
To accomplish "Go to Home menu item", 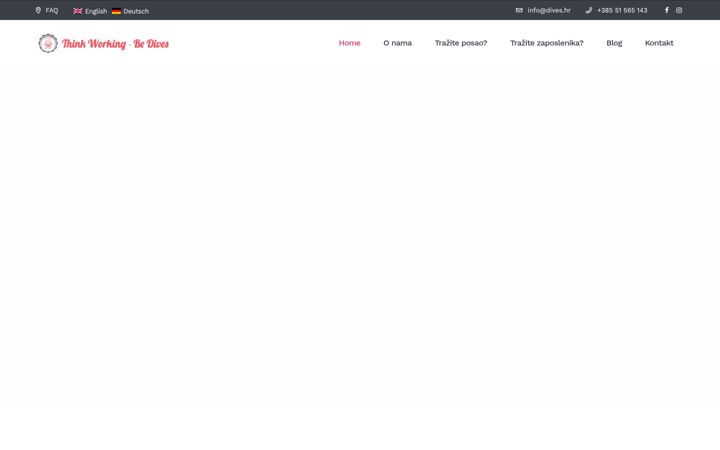I will click(349, 43).
